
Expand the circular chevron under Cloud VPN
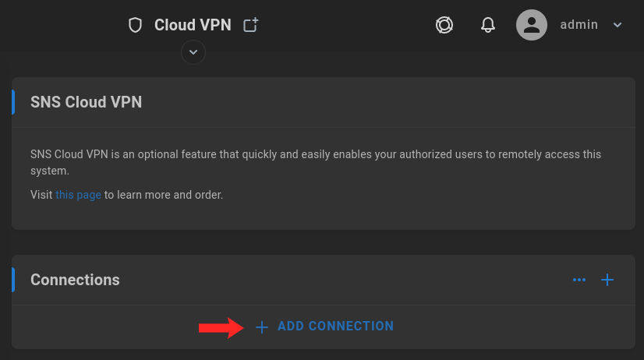point(193,52)
